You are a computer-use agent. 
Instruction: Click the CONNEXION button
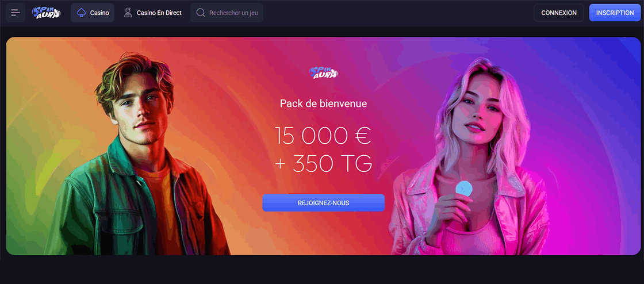[559, 13]
